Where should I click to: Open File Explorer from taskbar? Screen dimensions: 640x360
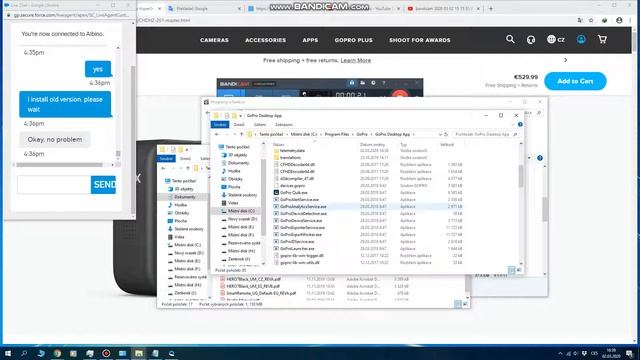tap(139, 353)
